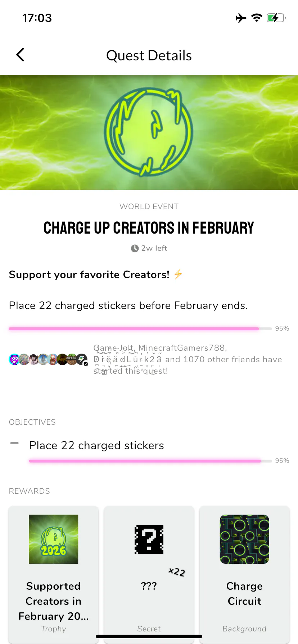Screen dimensions: 298x644
Task: Tap the Minecraft logo friend avatar
Action: pyautogui.click(x=72, y=359)
